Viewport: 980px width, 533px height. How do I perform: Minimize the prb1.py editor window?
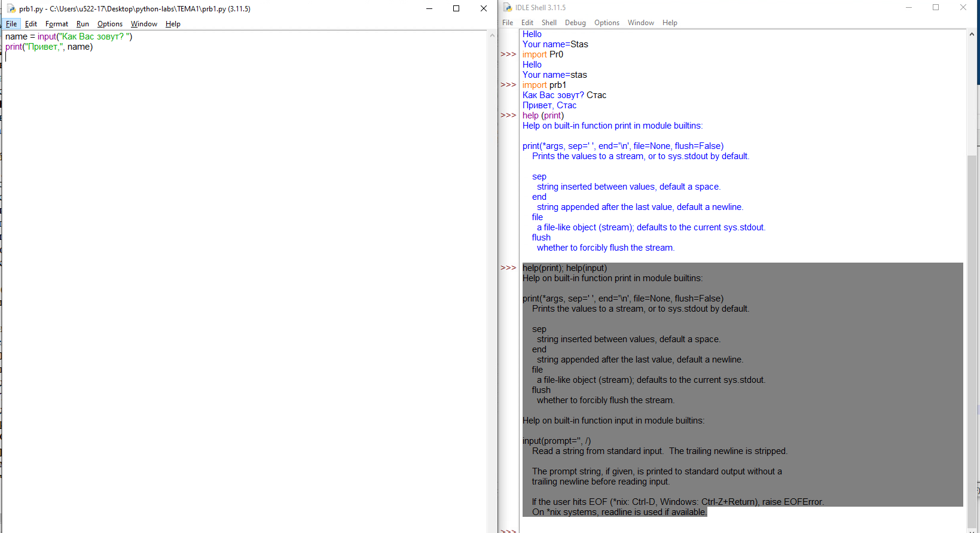429,8
